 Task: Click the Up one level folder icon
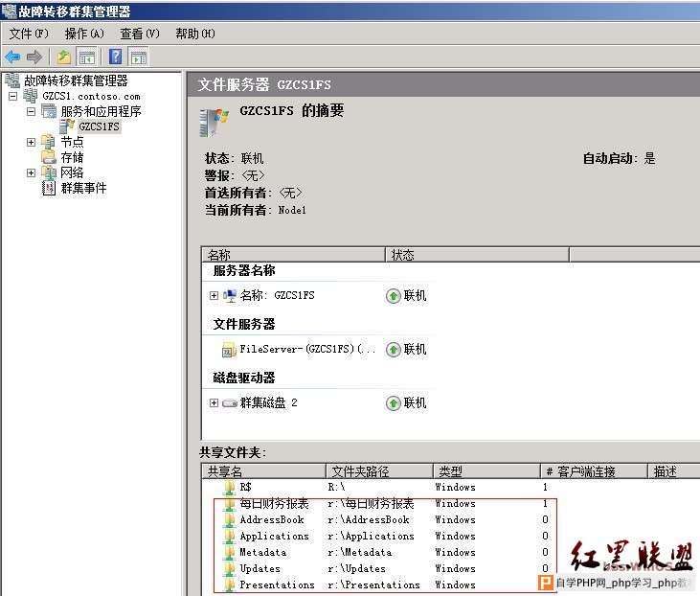point(64,57)
